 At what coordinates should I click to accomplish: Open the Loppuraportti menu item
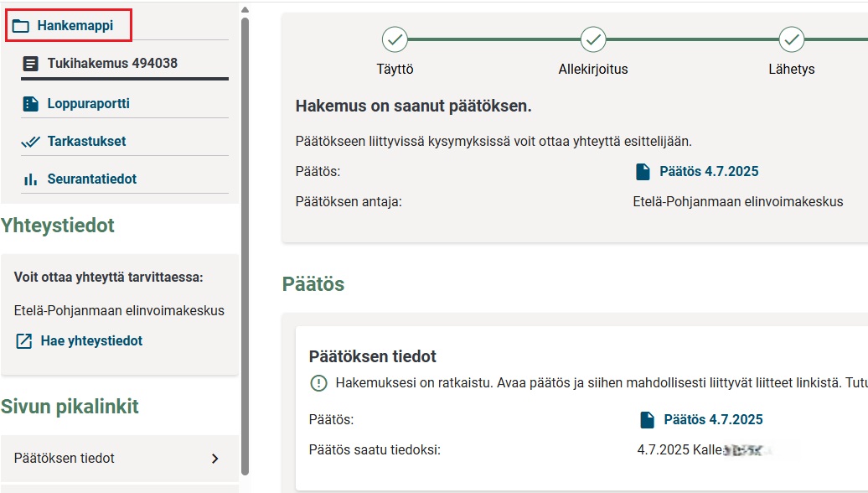click(x=88, y=104)
